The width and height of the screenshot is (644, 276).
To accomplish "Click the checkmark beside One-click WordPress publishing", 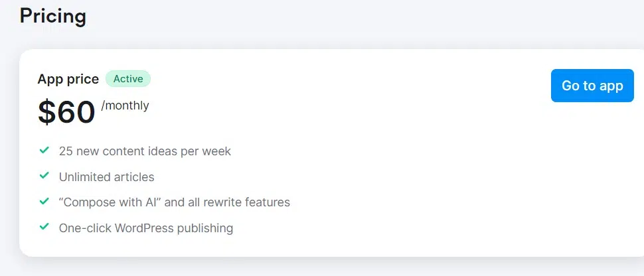I will (44, 228).
